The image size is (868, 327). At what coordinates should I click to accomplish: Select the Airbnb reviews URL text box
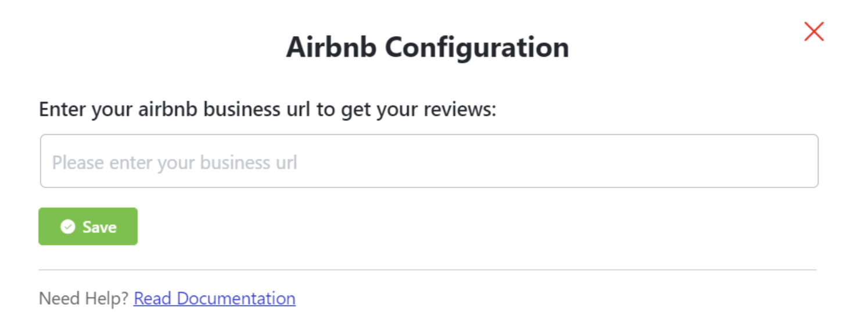pos(429,161)
